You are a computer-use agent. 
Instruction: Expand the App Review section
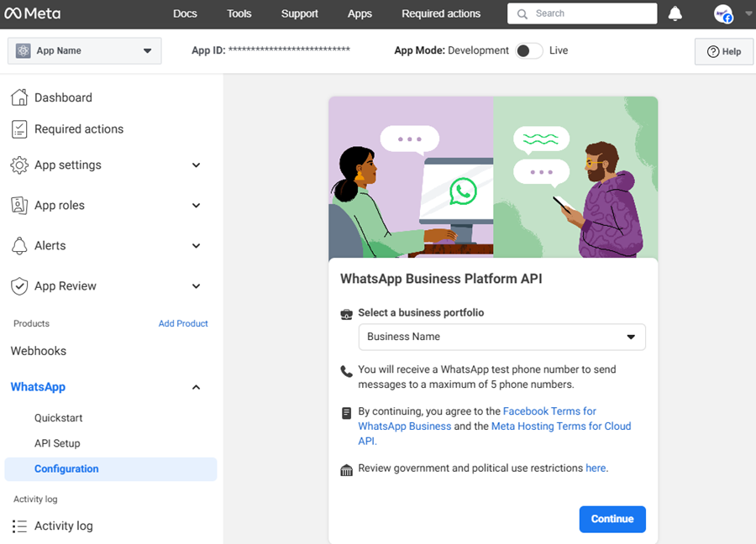pyautogui.click(x=197, y=286)
